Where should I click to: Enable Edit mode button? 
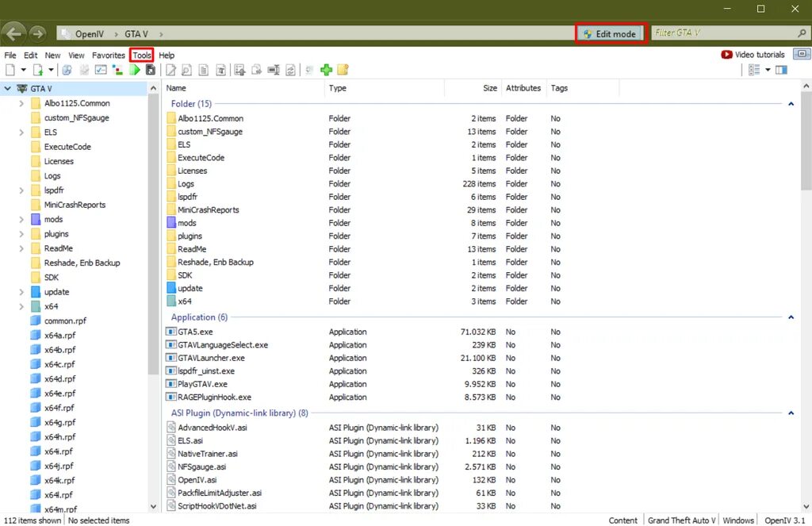610,33
